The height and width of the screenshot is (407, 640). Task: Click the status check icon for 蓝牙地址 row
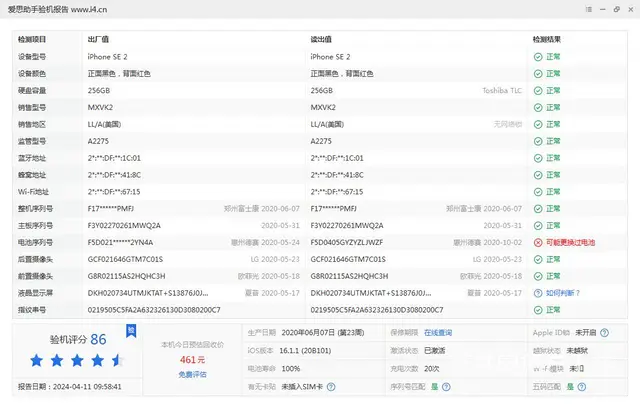pyautogui.click(x=538, y=158)
